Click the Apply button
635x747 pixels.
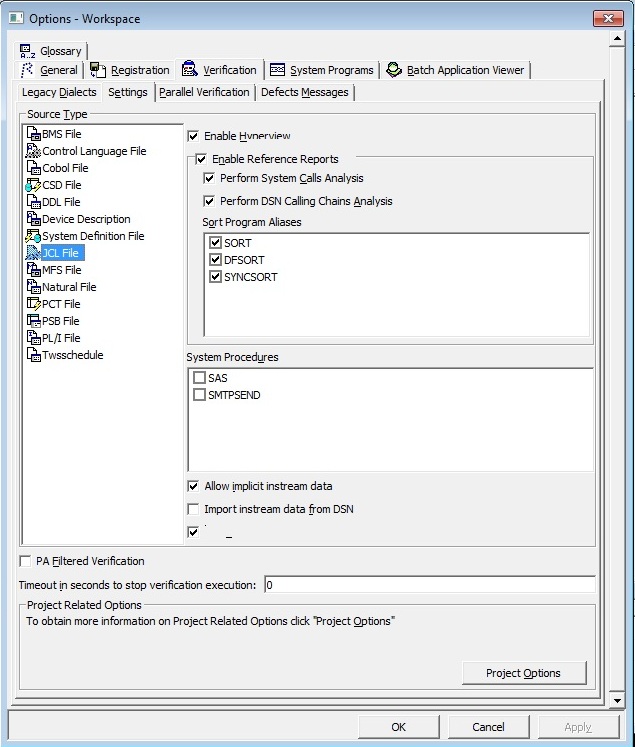578,727
